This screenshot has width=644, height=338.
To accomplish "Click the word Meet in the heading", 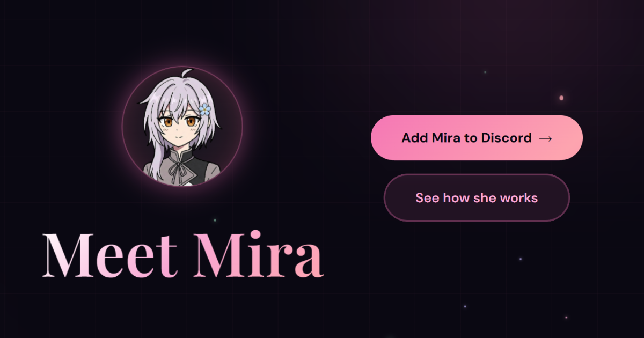I will point(110,255).
